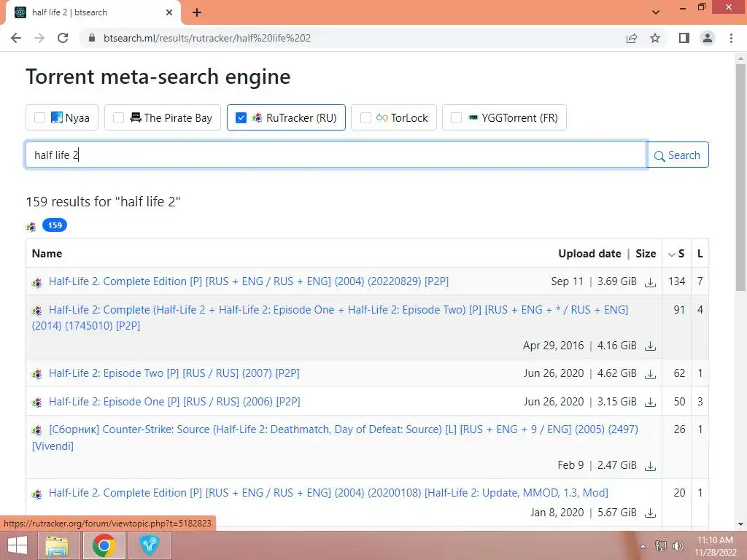Reload the current page
This screenshot has width=747, height=560.
pos(63,38)
